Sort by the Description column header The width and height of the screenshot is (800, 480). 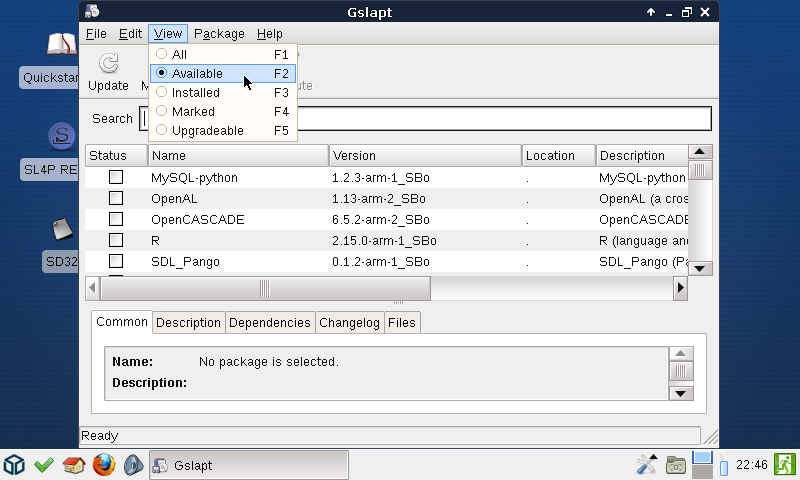pyautogui.click(x=642, y=156)
